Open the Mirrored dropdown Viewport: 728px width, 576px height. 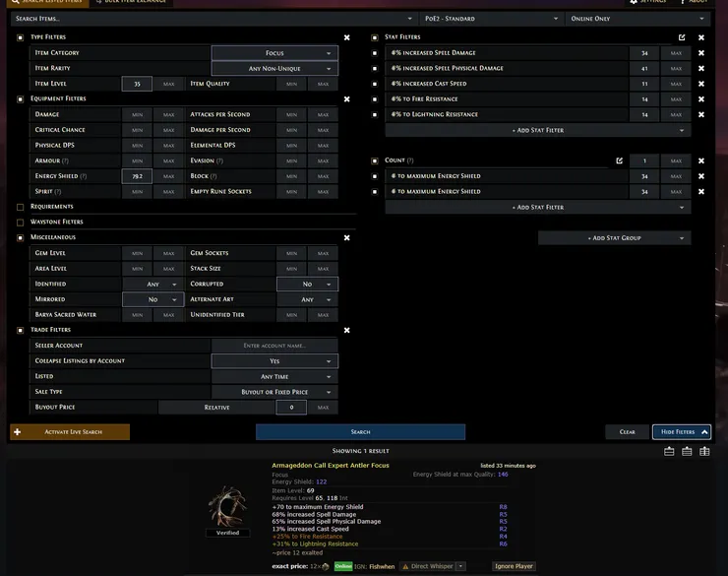(x=152, y=299)
